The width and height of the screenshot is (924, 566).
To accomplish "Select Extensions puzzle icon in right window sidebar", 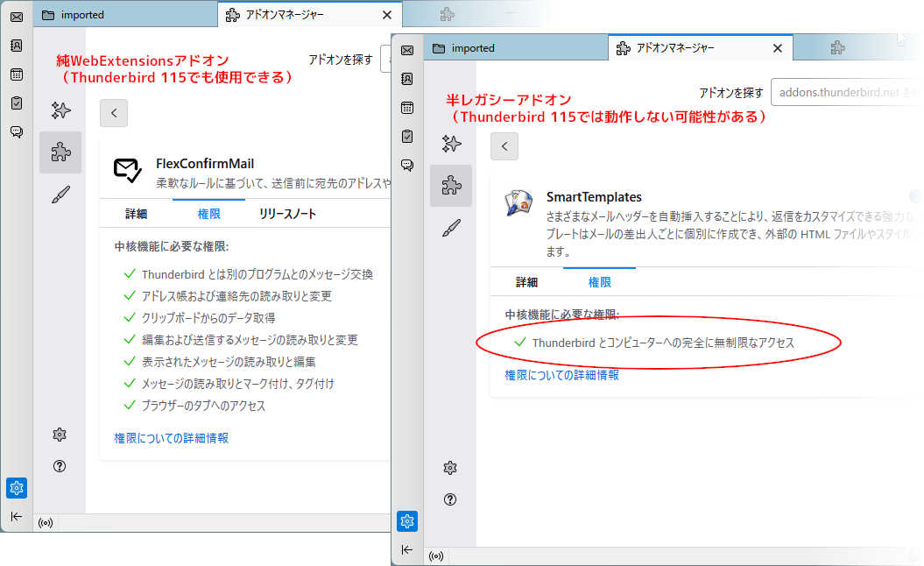I will [x=451, y=186].
